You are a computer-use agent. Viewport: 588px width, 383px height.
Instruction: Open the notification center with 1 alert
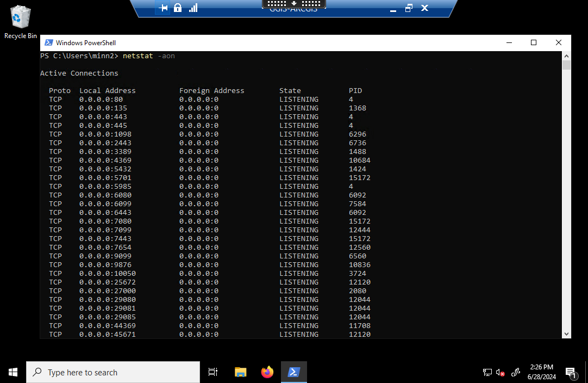[x=571, y=373]
